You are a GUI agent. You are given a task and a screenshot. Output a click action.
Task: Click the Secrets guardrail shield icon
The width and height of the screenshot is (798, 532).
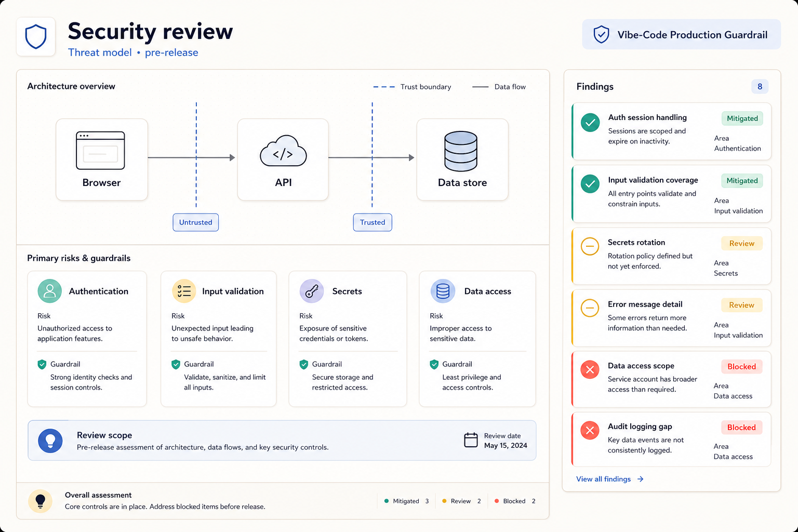tap(304, 364)
